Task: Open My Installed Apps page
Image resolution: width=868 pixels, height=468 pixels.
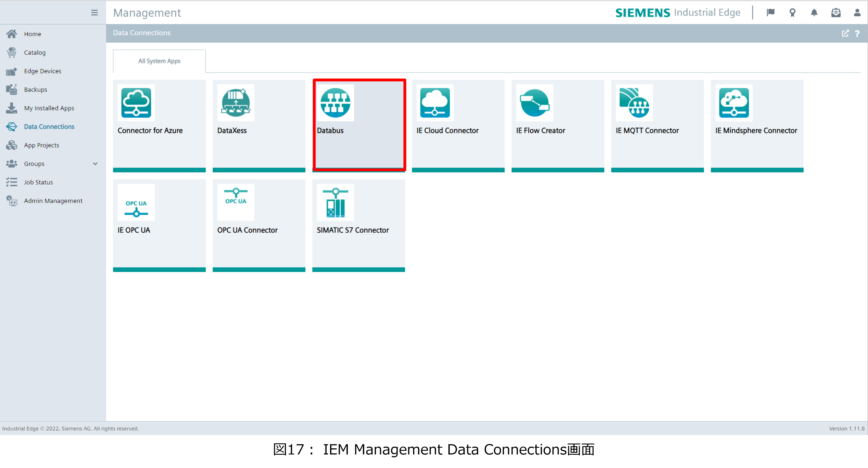Action: click(x=49, y=108)
